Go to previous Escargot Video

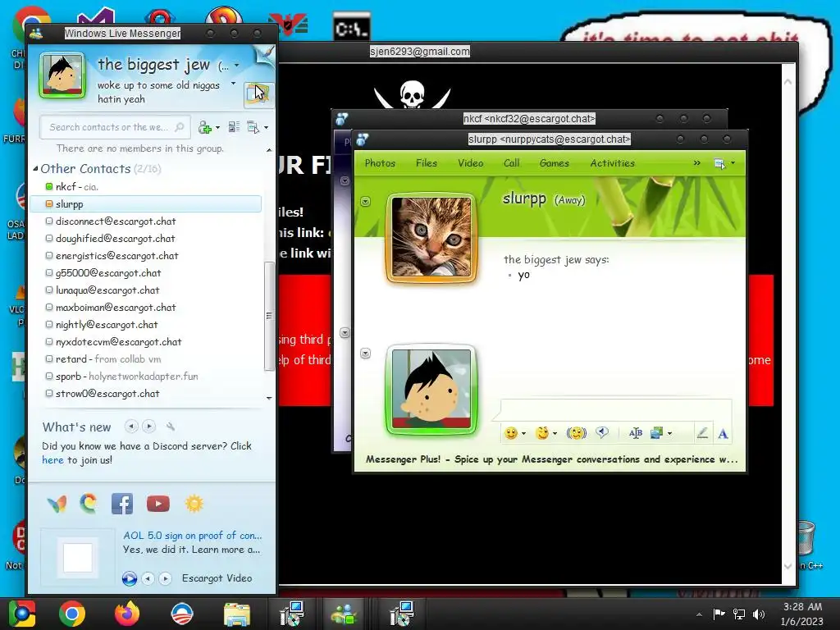148,578
